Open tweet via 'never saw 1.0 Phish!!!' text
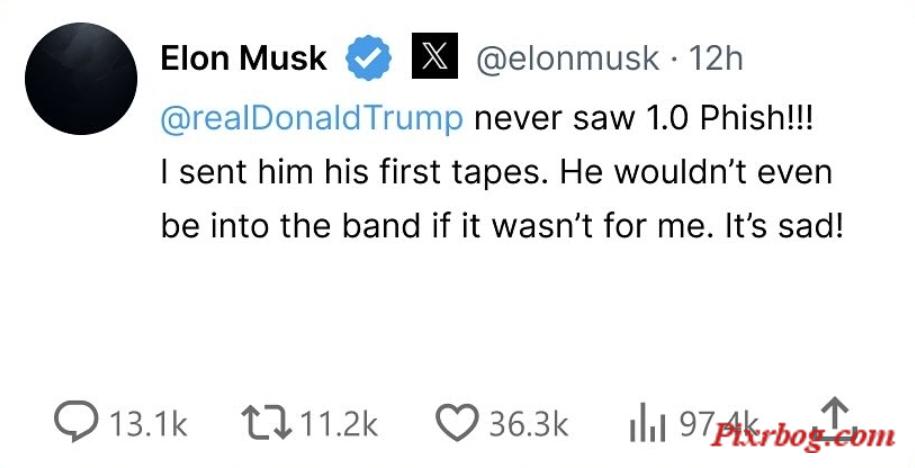The width and height of the screenshot is (915, 468). (643, 119)
